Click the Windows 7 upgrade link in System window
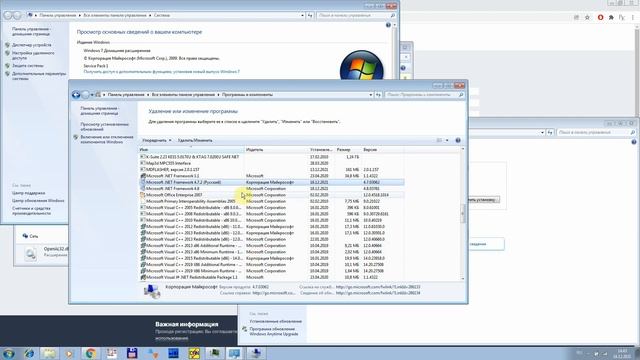 click(162, 72)
